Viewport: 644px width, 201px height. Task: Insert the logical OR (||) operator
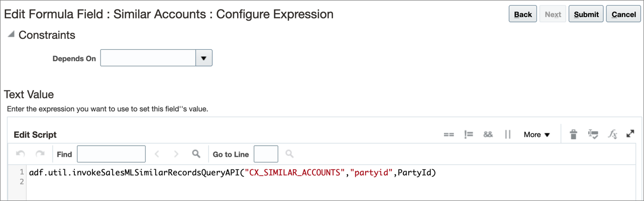[507, 135]
